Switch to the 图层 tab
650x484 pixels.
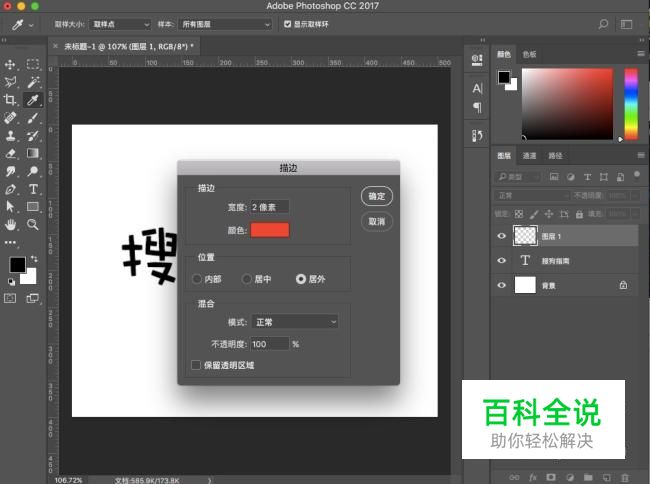(x=504, y=155)
